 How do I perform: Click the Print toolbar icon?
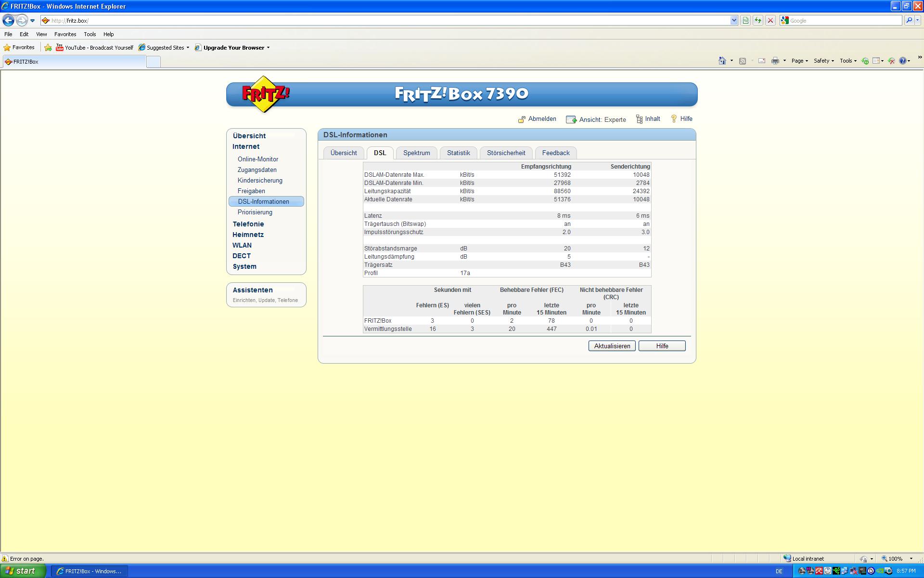[775, 61]
